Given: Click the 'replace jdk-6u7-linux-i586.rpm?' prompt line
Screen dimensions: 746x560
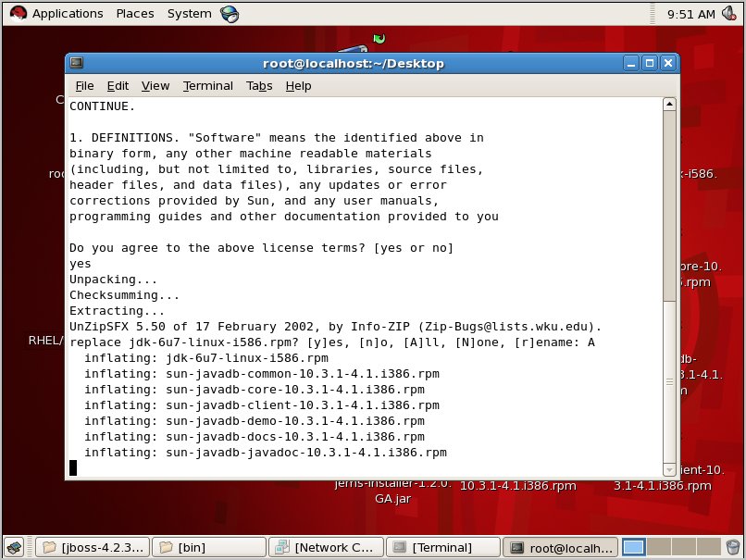Looking at the screenshot, I should 332,342.
